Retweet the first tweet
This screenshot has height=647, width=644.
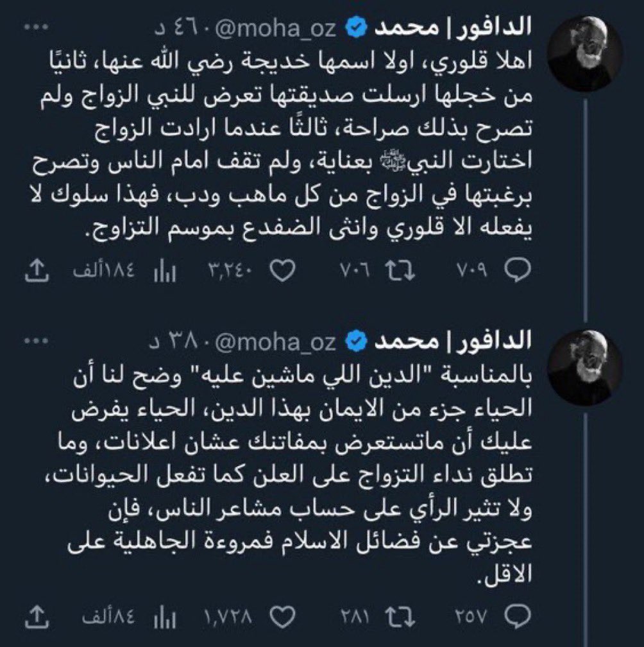400,271
